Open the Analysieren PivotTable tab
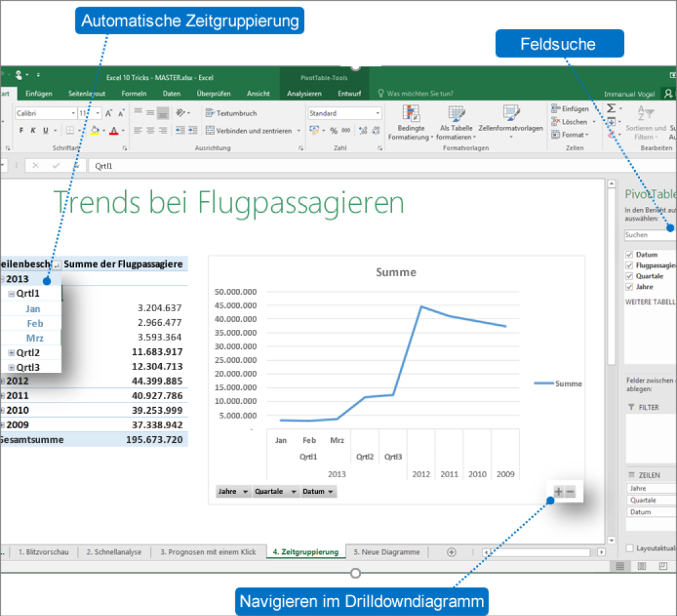 coord(304,94)
